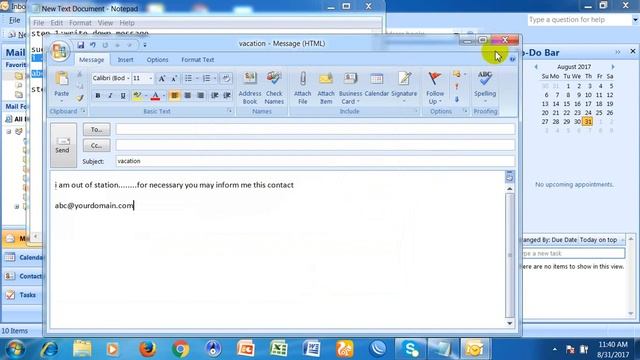Decrease the paragraph indent
The width and height of the screenshot is (640, 360).
[x=215, y=96]
